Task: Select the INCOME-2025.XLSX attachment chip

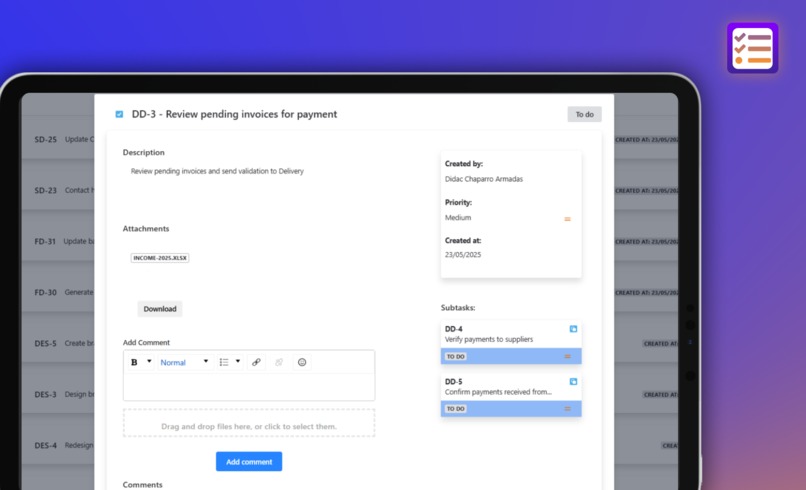Action: click(160, 258)
